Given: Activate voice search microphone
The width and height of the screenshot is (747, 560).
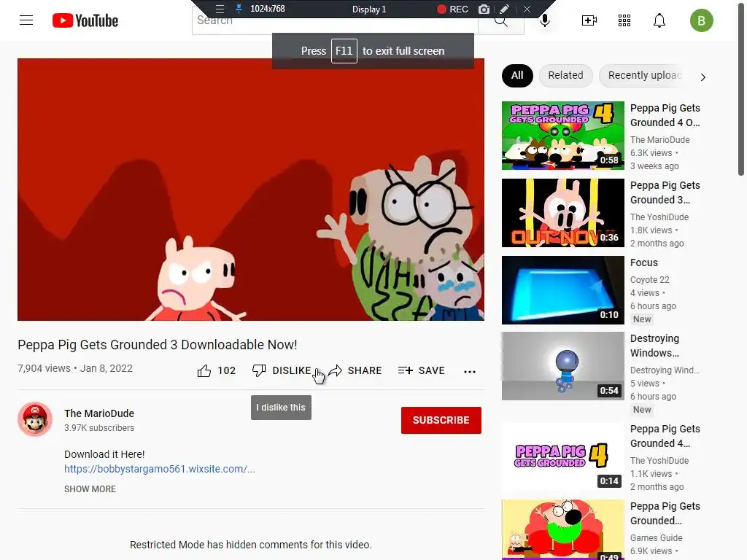Looking at the screenshot, I should pos(544,20).
